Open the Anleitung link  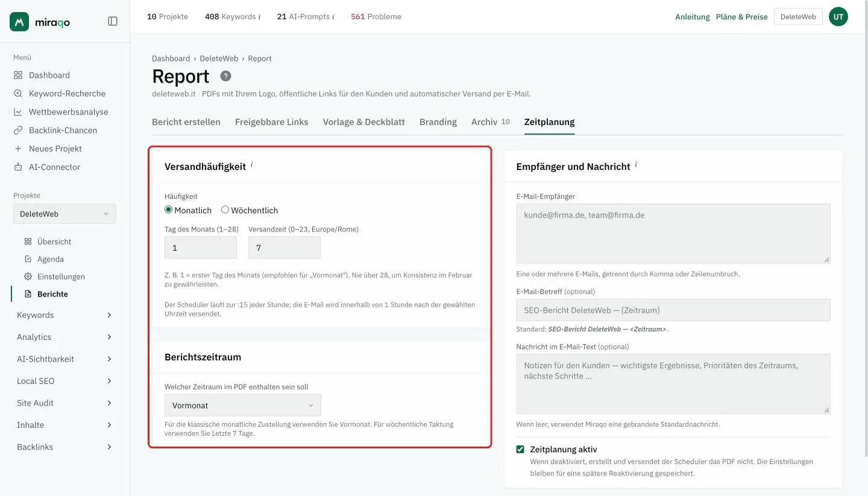[x=693, y=17]
